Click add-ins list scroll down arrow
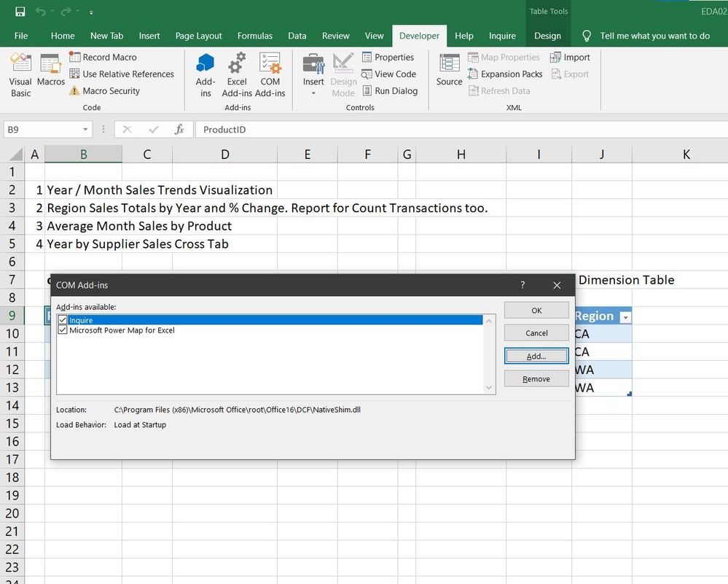The image size is (728, 584). click(489, 387)
